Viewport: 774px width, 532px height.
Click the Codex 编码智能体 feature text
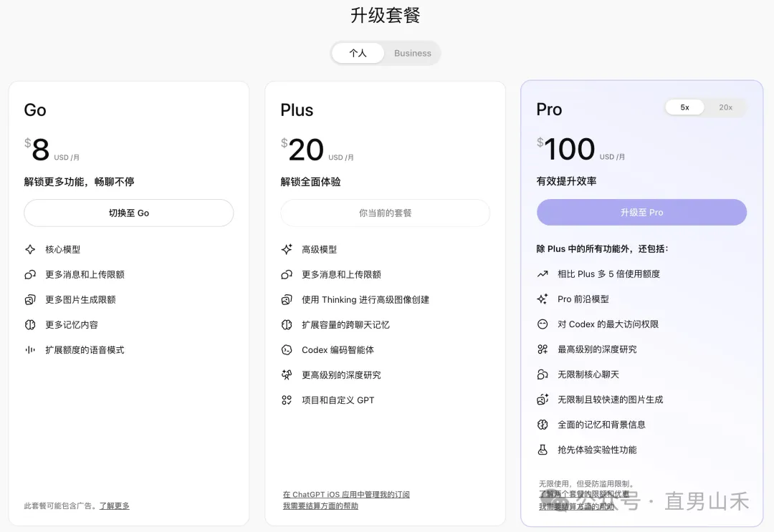[338, 350]
